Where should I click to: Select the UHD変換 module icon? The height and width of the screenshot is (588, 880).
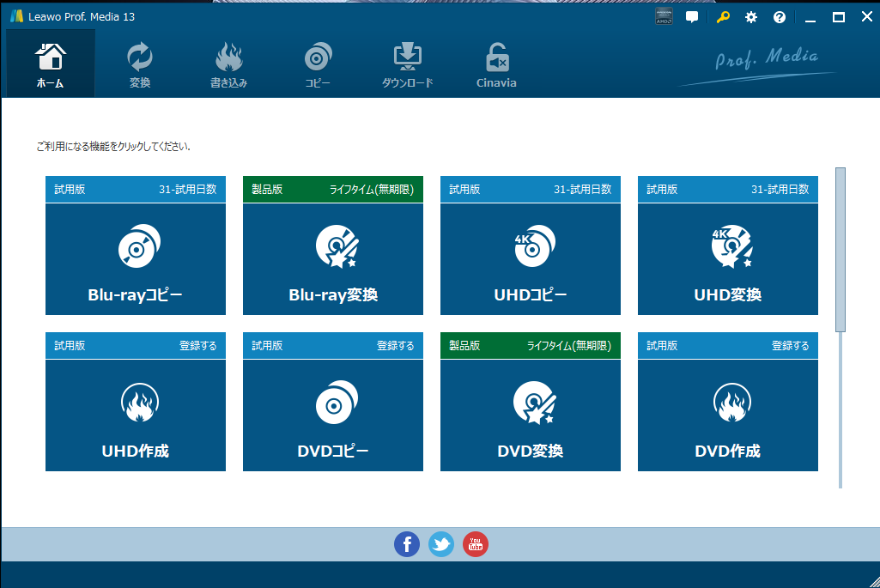tap(728, 249)
